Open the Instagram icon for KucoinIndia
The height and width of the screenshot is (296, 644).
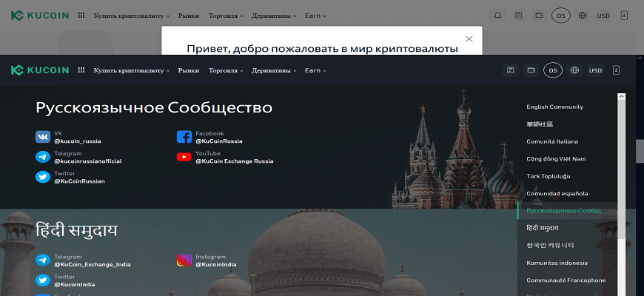(x=184, y=260)
